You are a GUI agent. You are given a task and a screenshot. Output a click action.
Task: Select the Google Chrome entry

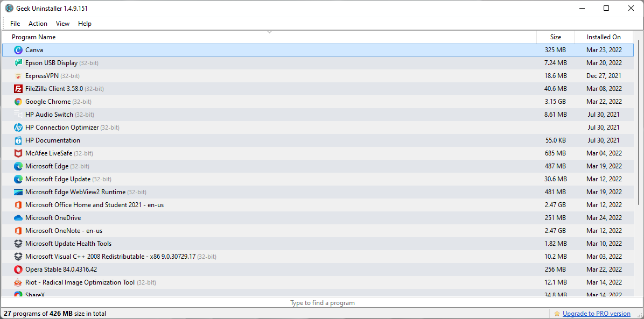click(318, 102)
